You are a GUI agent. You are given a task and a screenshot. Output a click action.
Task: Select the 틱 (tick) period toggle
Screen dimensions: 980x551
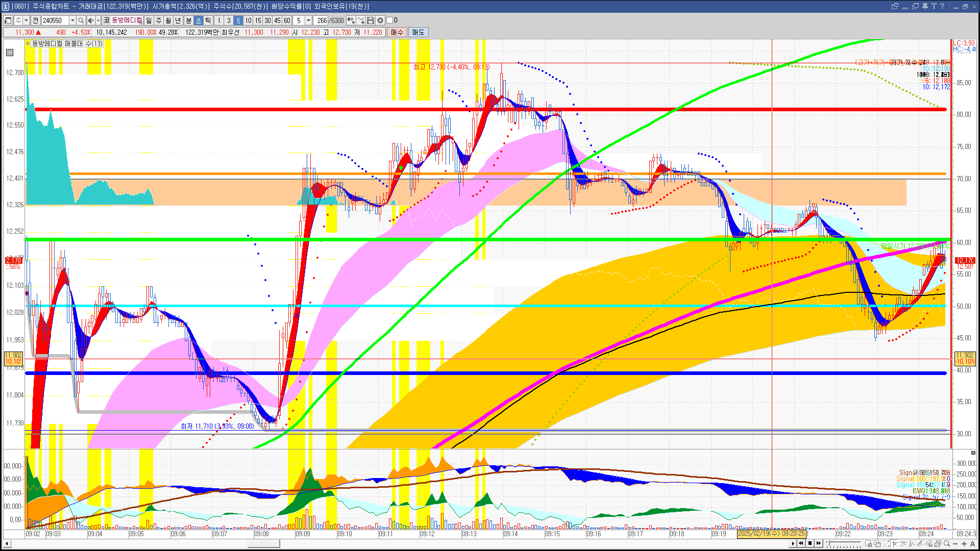click(x=208, y=20)
